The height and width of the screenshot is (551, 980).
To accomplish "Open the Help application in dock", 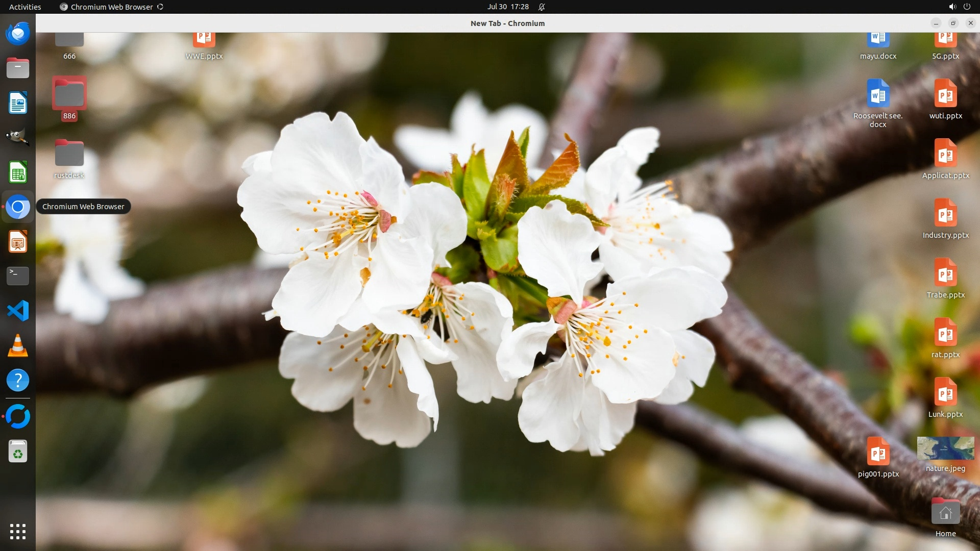I will point(18,381).
